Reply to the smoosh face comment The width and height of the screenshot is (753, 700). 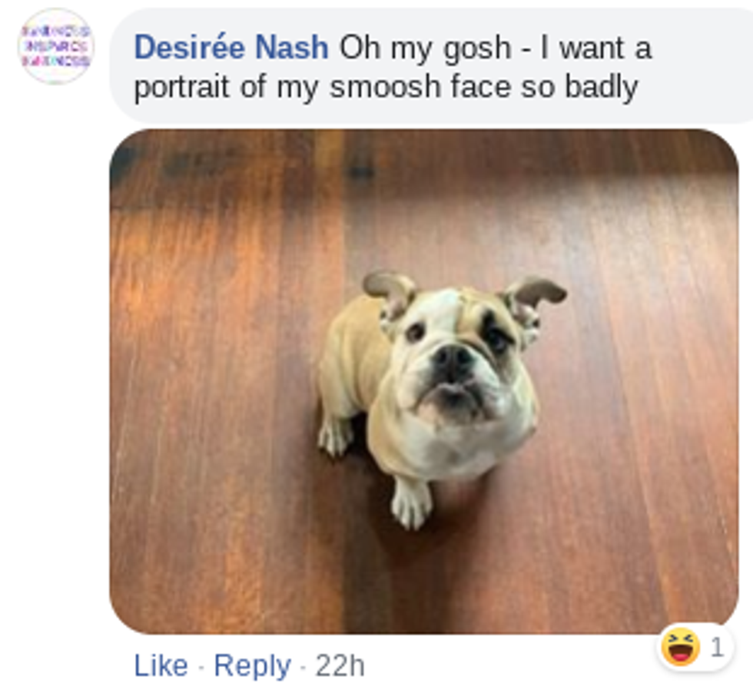pyautogui.click(x=252, y=665)
